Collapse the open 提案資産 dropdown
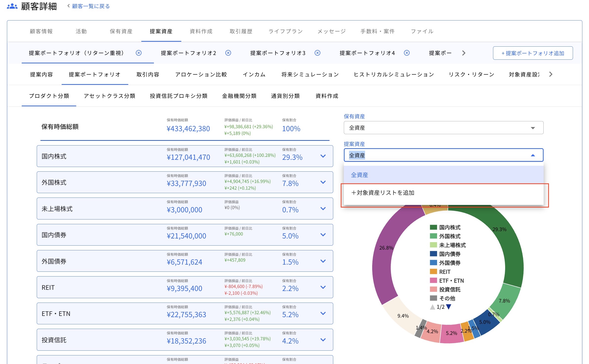The image size is (589, 364). [x=533, y=155]
